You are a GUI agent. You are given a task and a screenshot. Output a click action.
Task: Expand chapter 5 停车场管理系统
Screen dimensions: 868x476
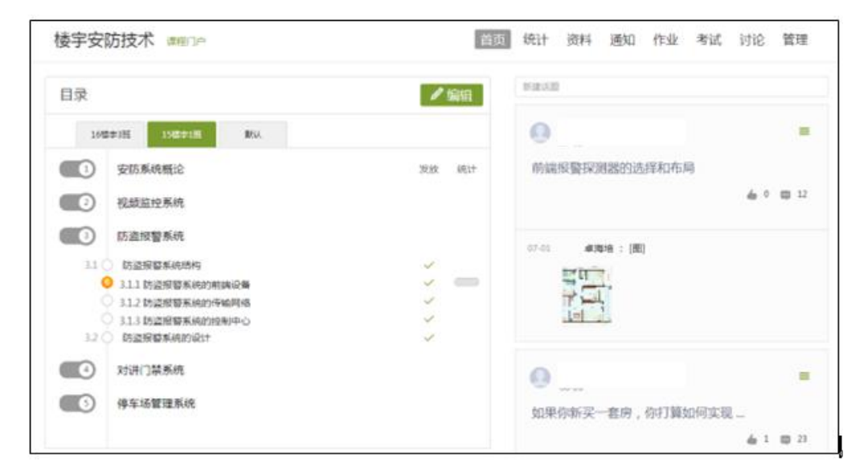[77, 404]
